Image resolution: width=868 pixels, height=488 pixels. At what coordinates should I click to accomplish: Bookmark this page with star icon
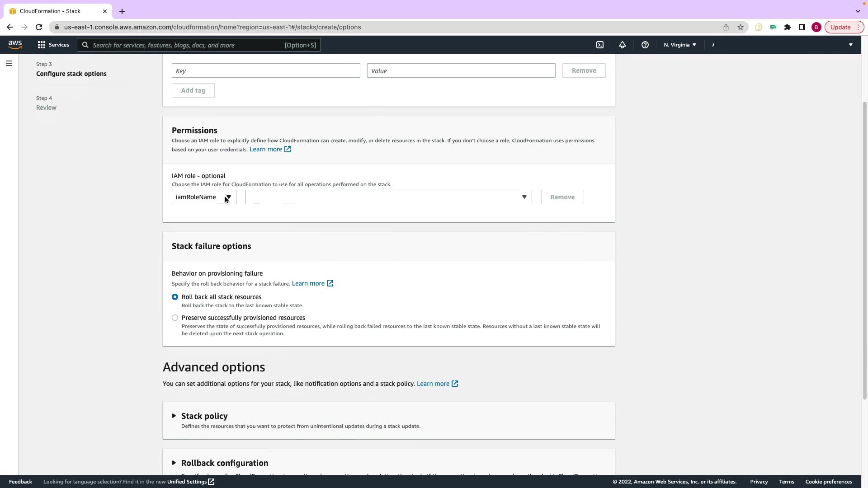[741, 27]
